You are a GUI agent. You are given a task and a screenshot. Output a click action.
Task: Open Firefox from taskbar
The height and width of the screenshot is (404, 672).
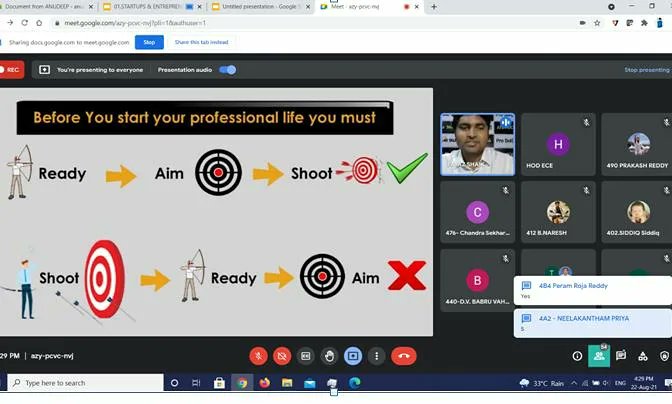(x=264, y=383)
